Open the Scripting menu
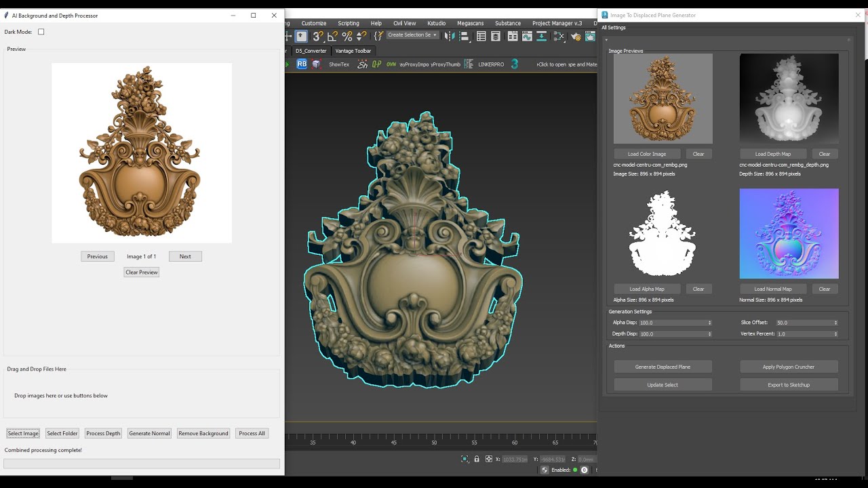 349,23
